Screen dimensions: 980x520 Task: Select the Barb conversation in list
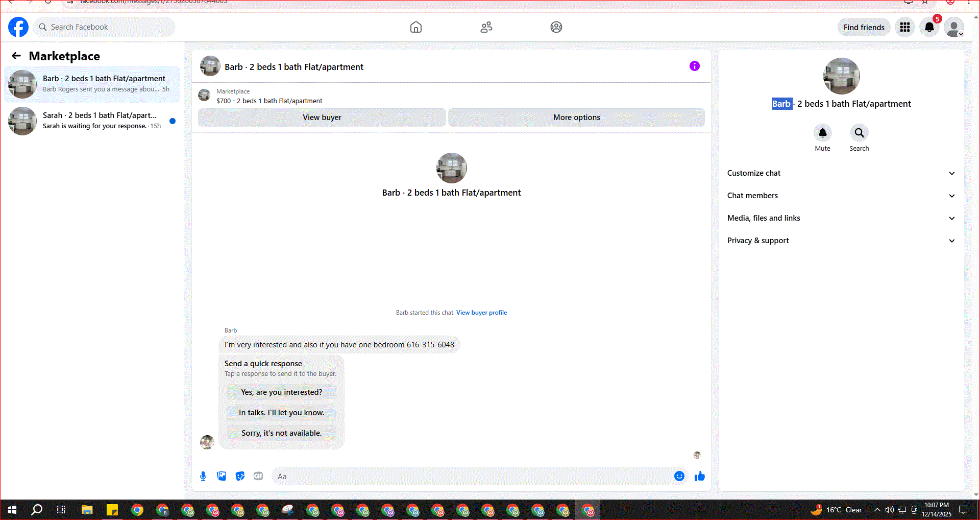click(x=92, y=84)
